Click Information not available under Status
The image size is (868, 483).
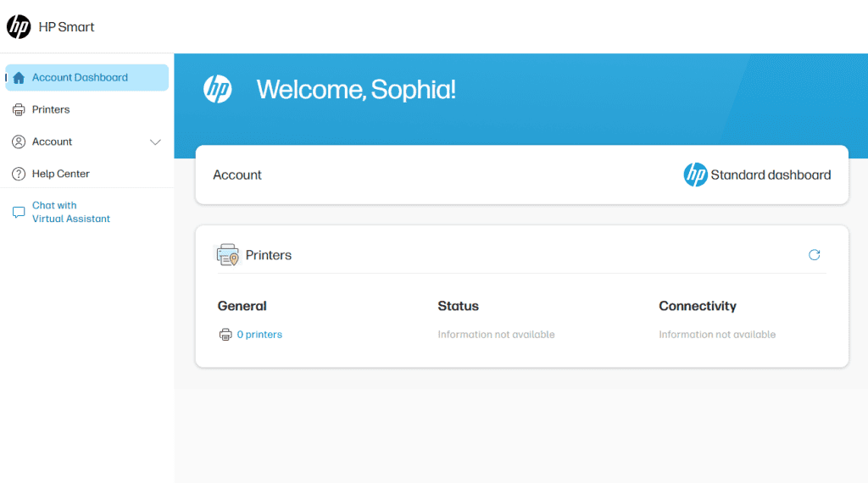[496, 334]
